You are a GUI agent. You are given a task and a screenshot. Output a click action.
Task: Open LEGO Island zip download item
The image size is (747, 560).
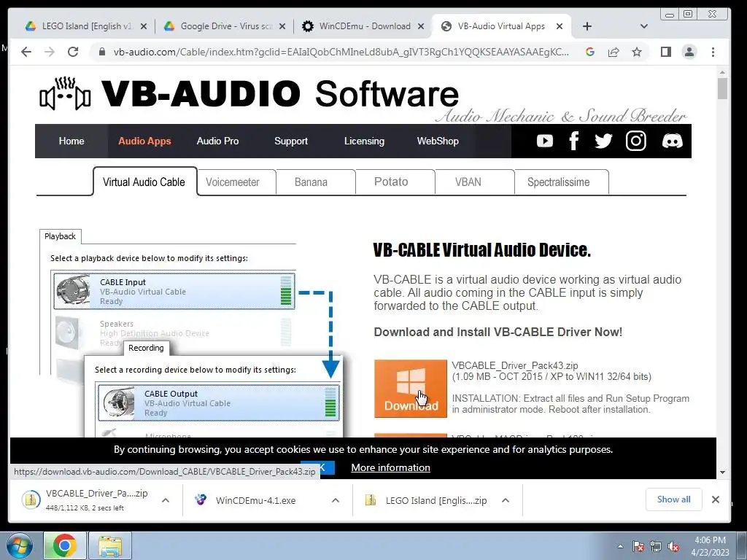click(427, 500)
